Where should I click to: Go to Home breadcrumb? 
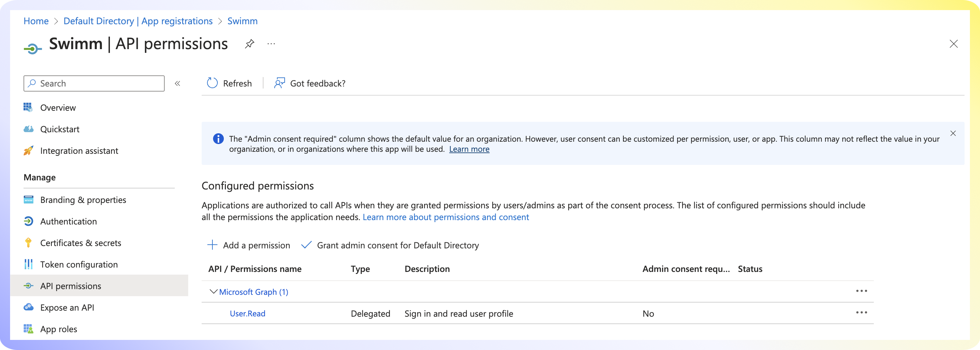point(36,21)
